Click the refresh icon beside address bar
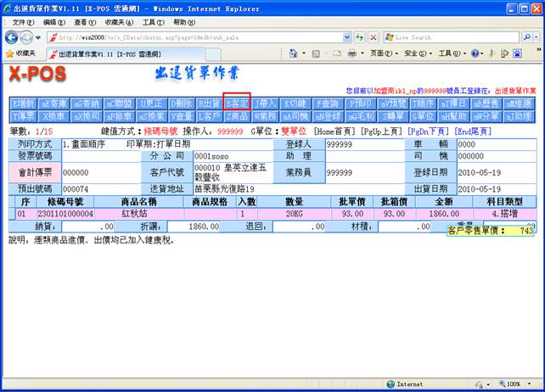 coord(360,37)
